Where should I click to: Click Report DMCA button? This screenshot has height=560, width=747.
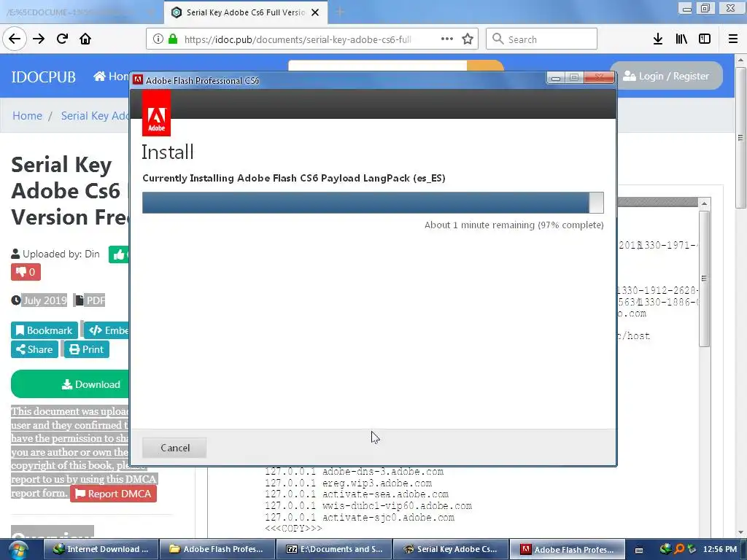pyautogui.click(x=113, y=494)
